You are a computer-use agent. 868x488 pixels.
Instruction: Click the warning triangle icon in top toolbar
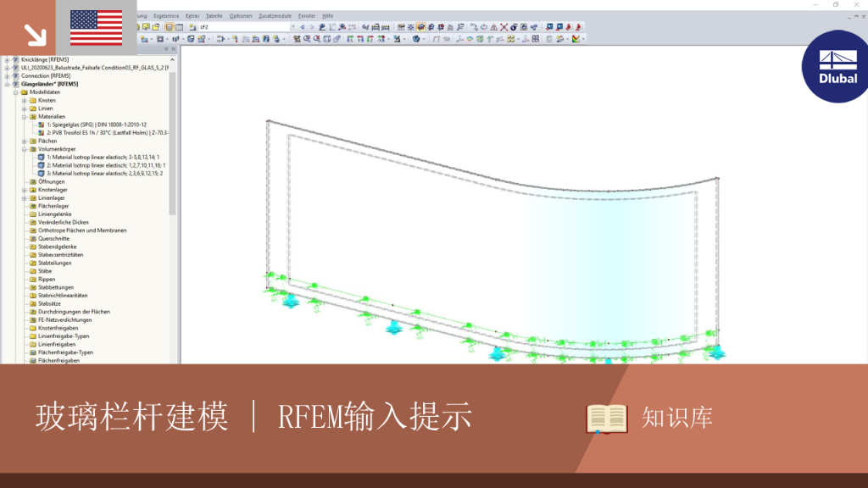point(494,27)
